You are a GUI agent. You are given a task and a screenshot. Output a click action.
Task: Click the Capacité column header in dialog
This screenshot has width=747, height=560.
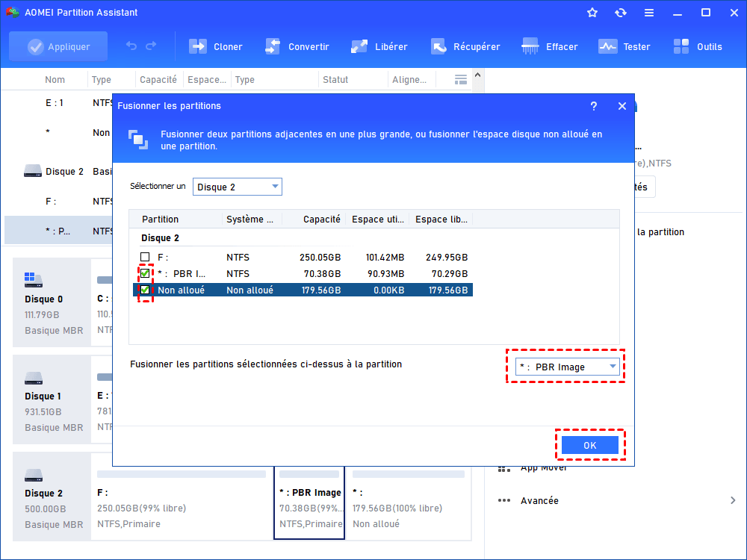(321, 219)
